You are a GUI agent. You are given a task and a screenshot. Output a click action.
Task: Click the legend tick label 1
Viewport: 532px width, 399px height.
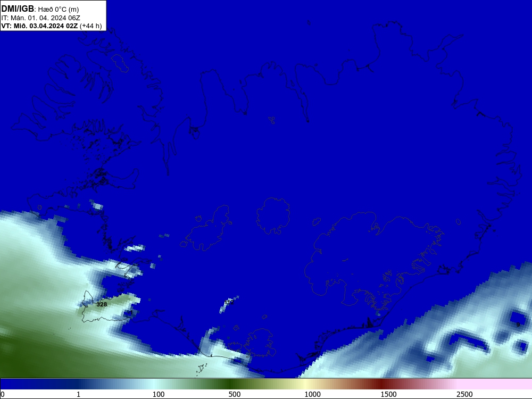[x=78, y=394]
